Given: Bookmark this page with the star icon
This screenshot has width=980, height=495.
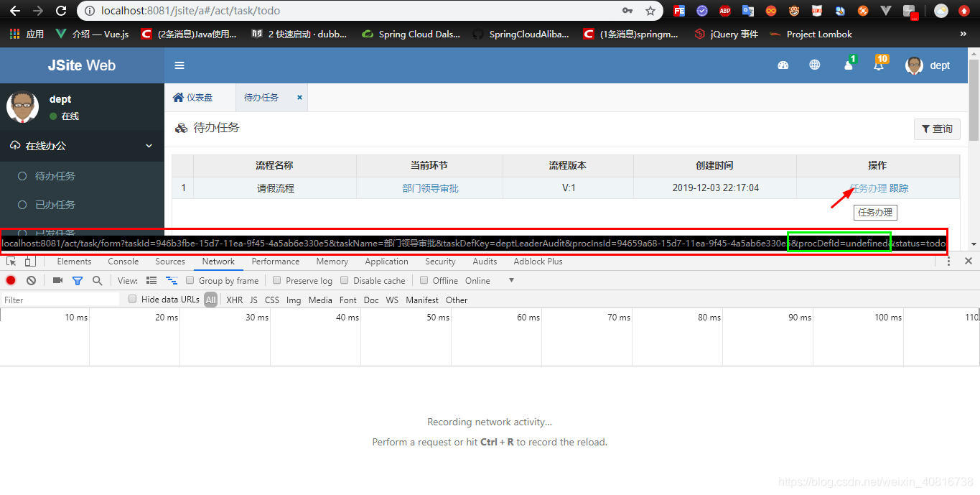Looking at the screenshot, I should (650, 11).
